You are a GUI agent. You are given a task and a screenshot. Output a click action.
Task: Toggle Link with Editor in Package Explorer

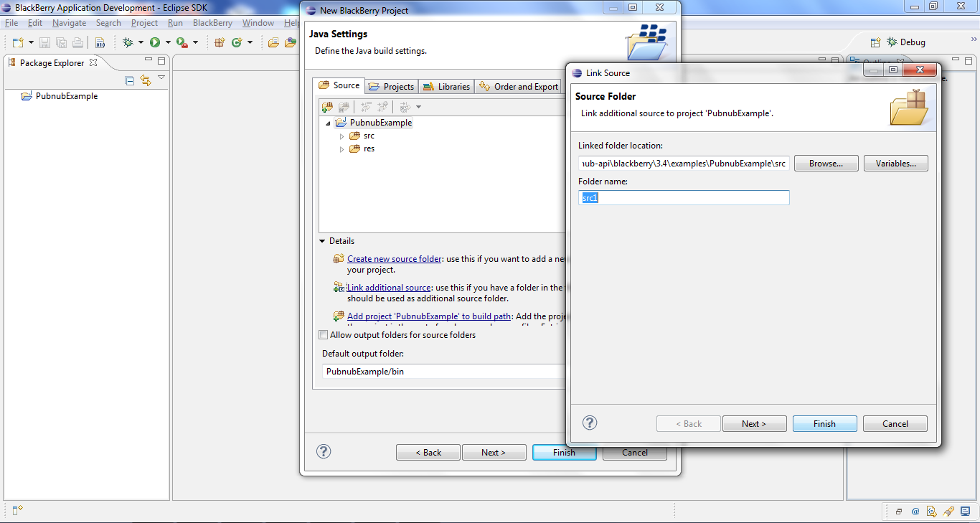146,80
